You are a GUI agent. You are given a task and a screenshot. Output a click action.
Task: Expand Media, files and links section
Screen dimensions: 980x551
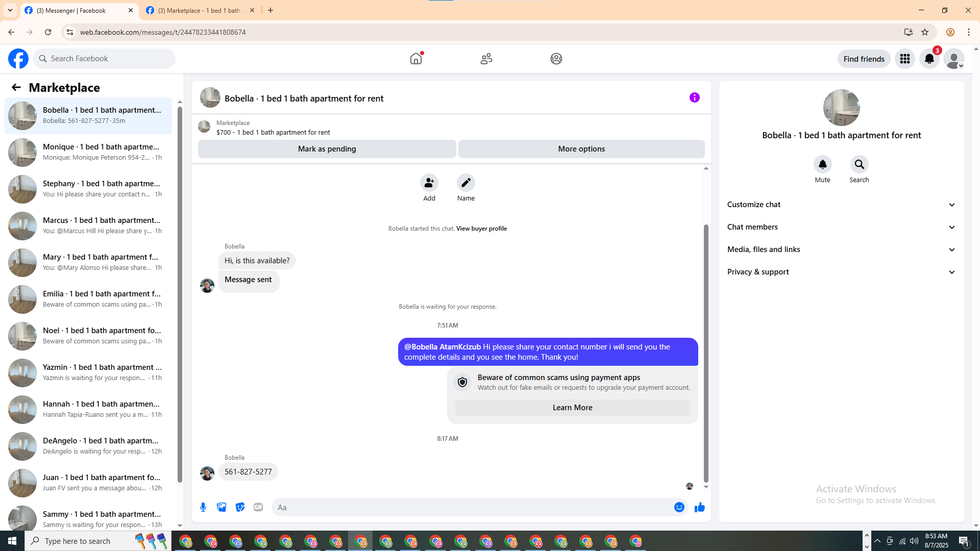(x=842, y=249)
